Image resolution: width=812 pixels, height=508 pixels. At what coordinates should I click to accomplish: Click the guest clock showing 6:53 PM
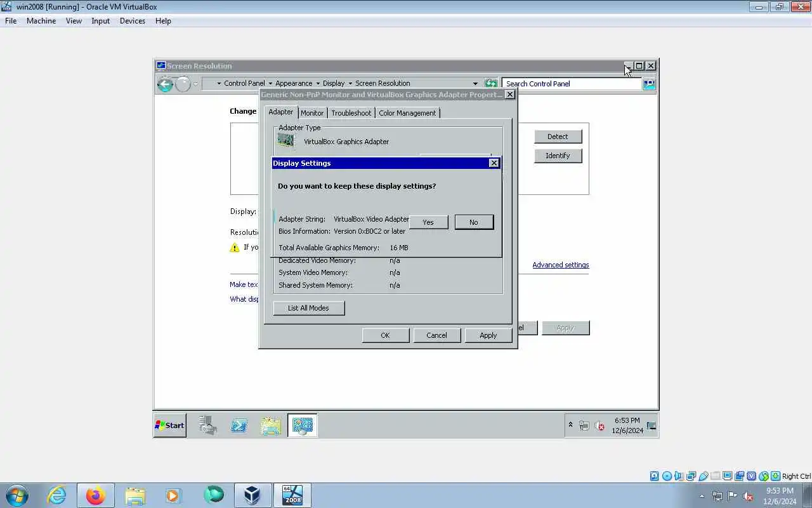pyautogui.click(x=627, y=425)
